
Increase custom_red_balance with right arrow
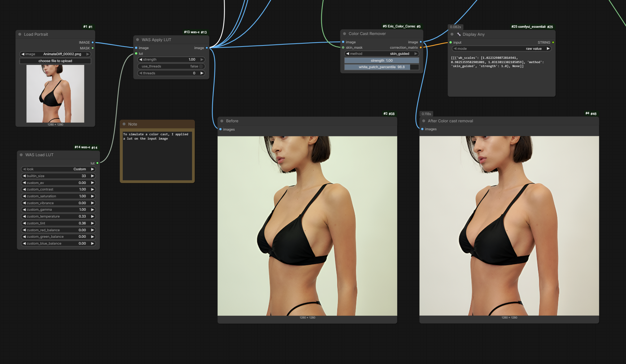tap(92, 230)
